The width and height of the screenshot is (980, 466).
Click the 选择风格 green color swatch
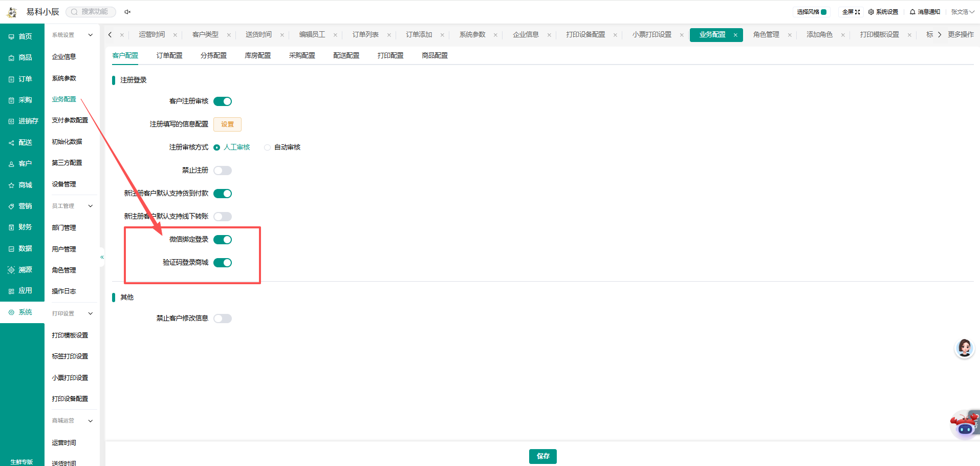(x=823, y=12)
